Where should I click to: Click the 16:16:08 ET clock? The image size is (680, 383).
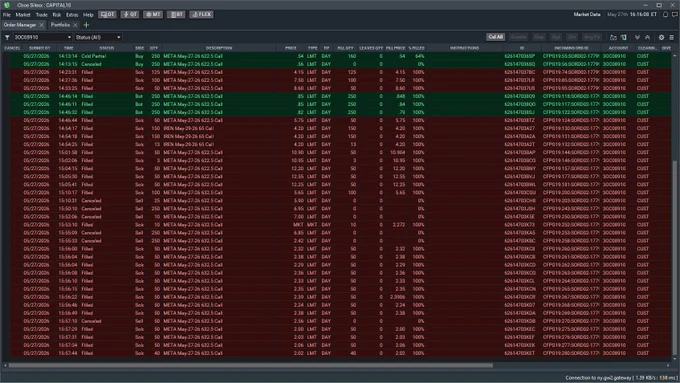coord(643,14)
